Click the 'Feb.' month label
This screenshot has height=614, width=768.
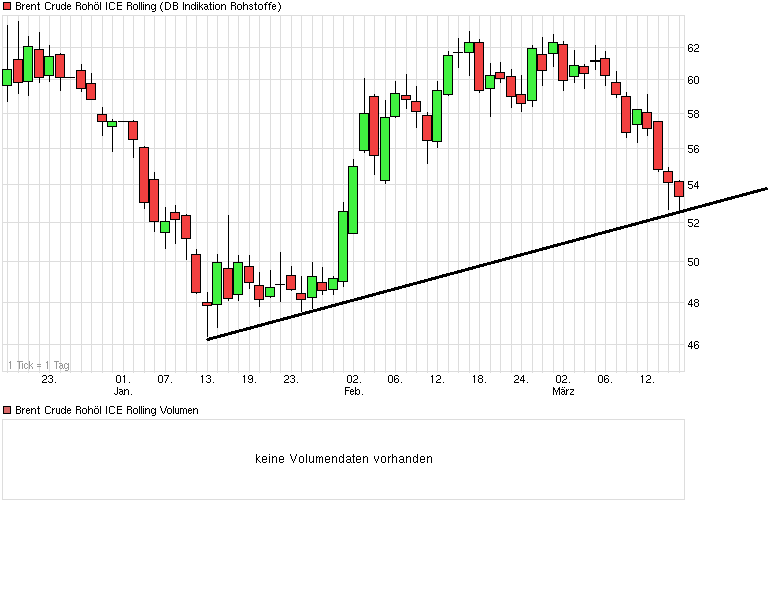point(354,391)
